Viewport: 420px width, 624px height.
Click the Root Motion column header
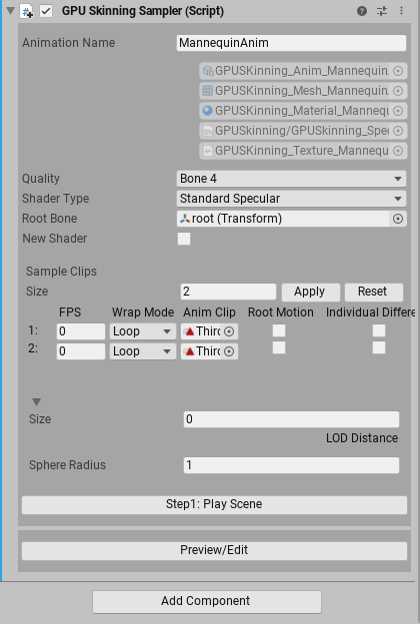[281, 312]
